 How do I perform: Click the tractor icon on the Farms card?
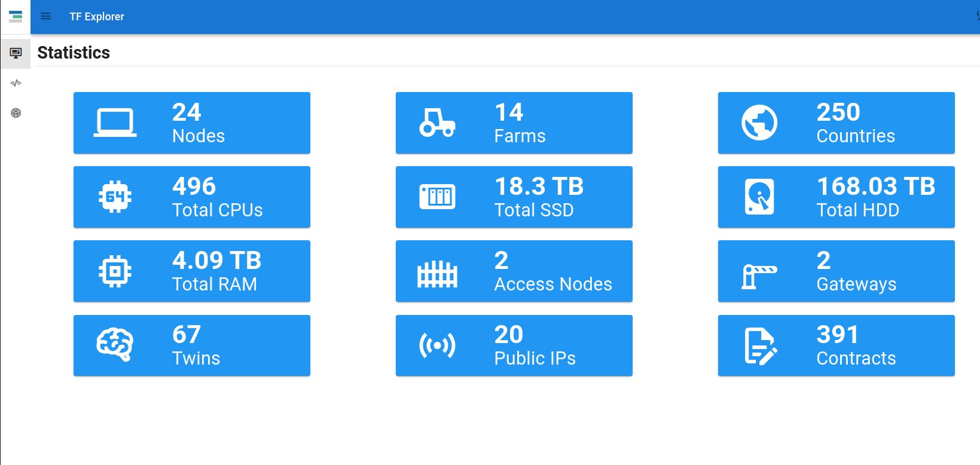(437, 123)
